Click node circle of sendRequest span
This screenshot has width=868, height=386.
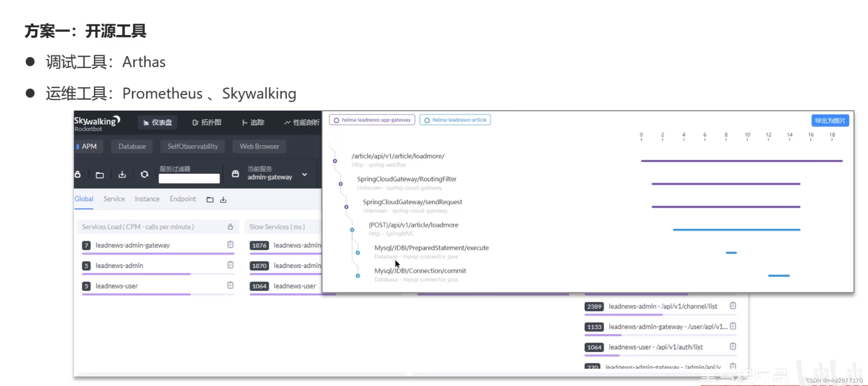pyautogui.click(x=346, y=207)
